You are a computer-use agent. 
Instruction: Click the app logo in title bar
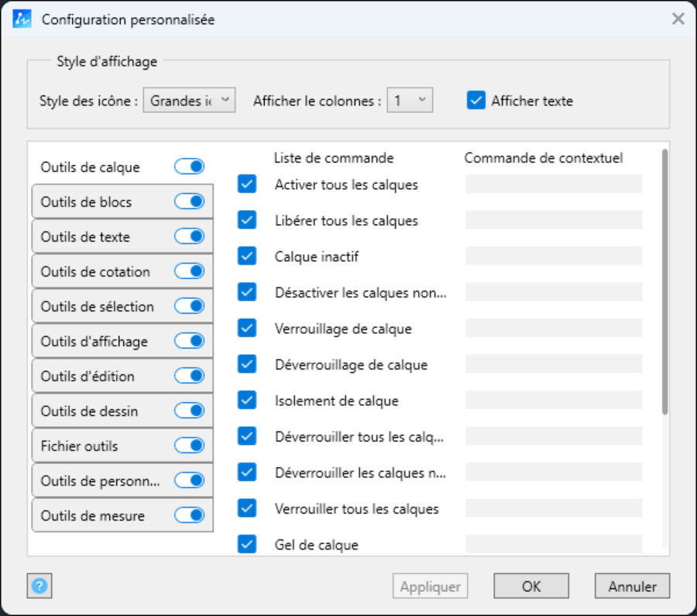coord(22,19)
